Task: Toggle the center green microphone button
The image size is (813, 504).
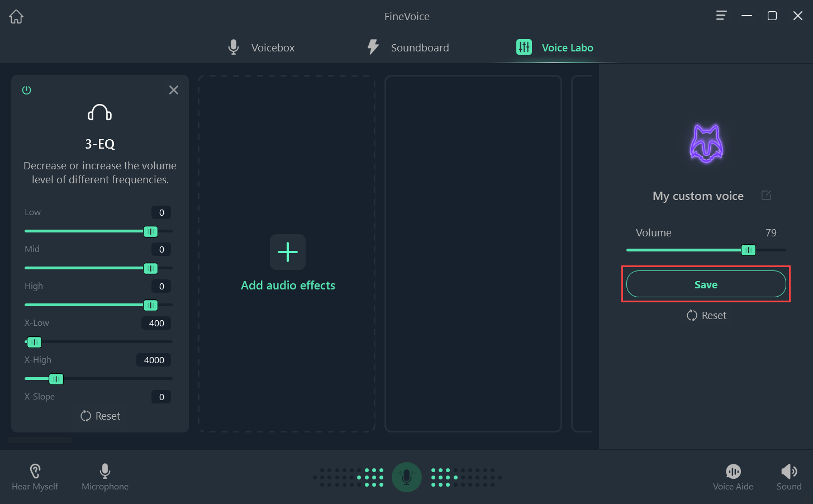Action: (x=407, y=477)
